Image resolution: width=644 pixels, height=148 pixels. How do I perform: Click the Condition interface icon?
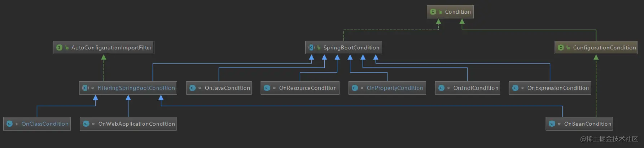pyautogui.click(x=433, y=12)
